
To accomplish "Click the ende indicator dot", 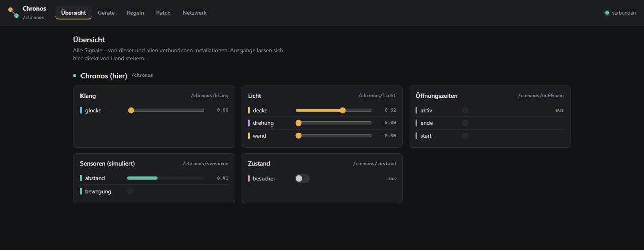I will [465, 123].
